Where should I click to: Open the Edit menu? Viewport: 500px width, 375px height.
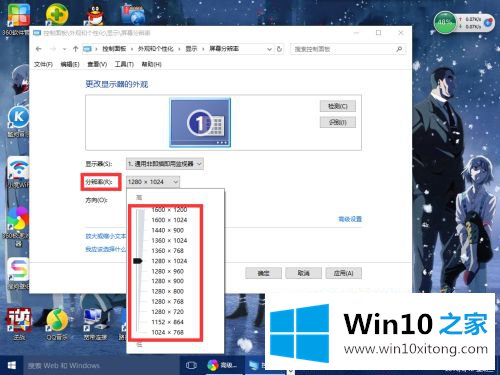(x=70, y=64)
